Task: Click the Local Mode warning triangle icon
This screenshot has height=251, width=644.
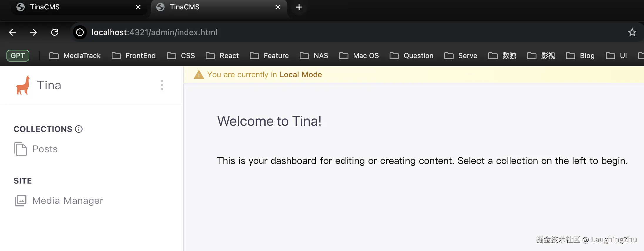Action: tap(199, 75)
